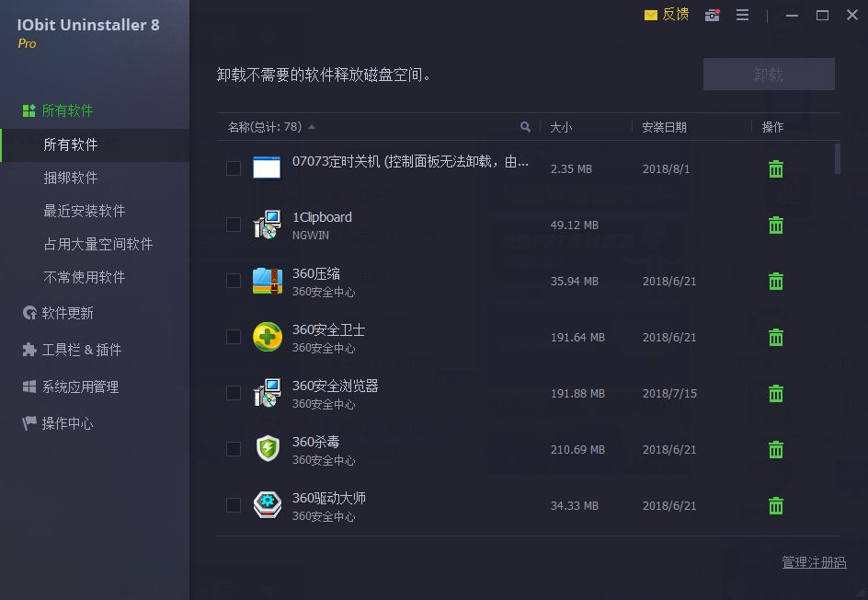This screenshot has width=868, height=600.
Task: Click the 360安全卫士 program name
Action: [329, 329]
